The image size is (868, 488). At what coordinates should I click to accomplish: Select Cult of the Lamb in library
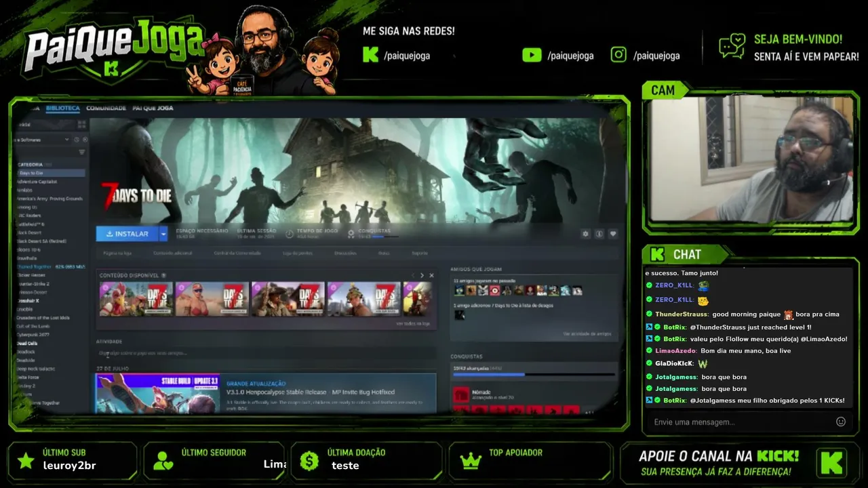pos(33,326)
